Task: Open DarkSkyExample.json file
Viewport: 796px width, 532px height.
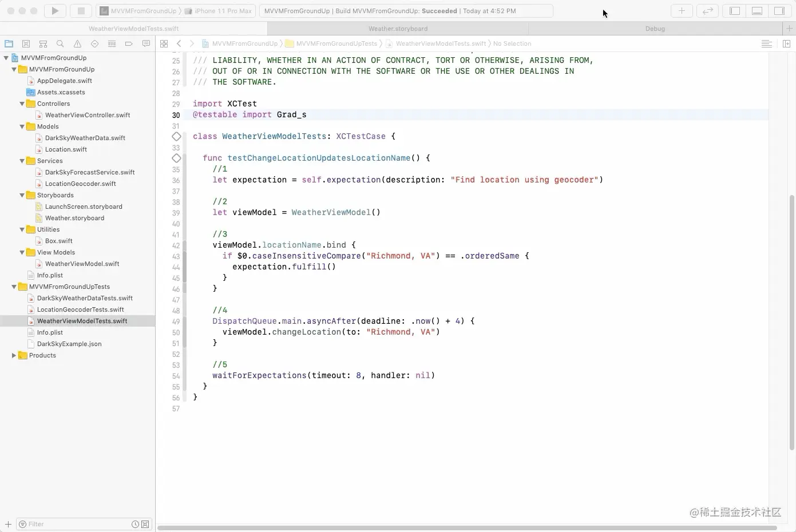Action: [69, 344]
